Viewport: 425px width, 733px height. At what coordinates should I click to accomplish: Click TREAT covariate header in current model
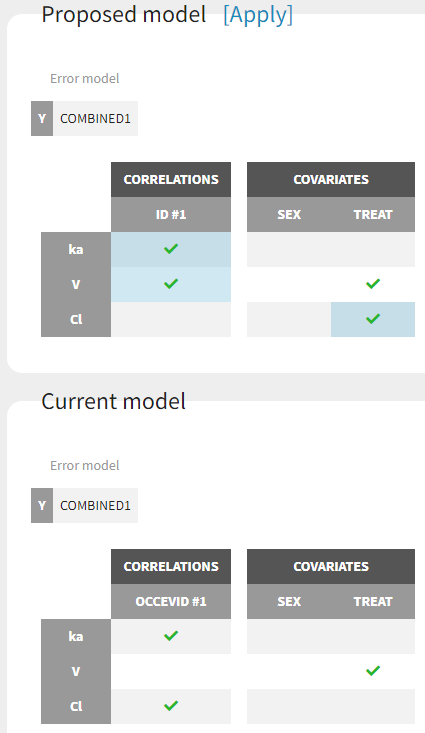(x=373, y=602)
